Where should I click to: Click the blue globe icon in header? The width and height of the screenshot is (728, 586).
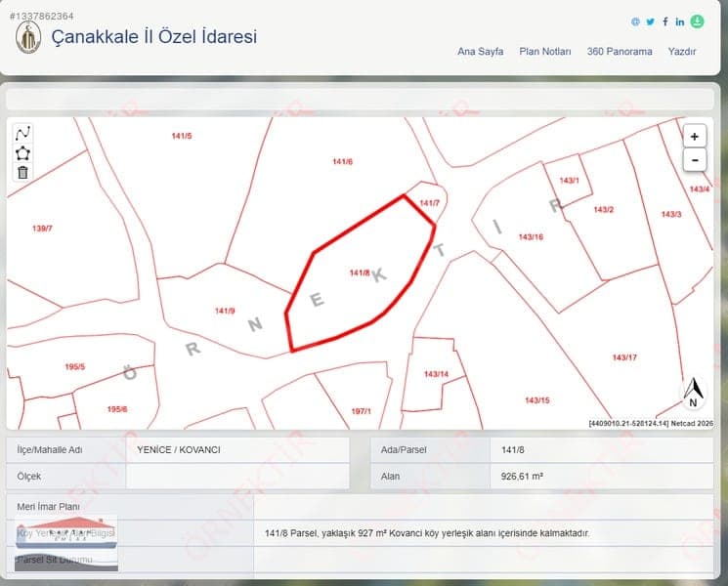[635, 21]
